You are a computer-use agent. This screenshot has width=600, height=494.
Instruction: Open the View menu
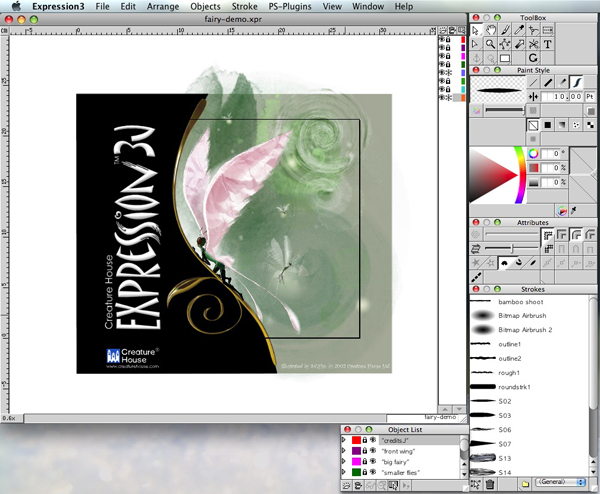tap(332, 7)
